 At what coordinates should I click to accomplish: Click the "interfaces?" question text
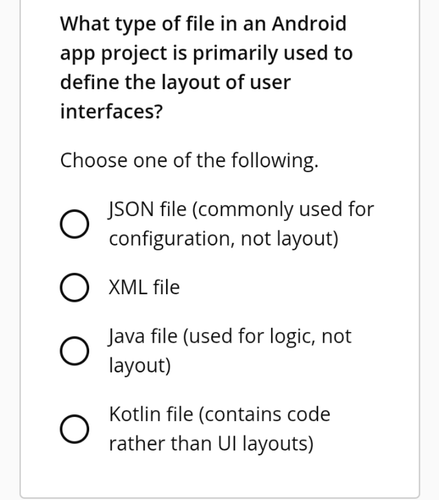coord(112,111)
